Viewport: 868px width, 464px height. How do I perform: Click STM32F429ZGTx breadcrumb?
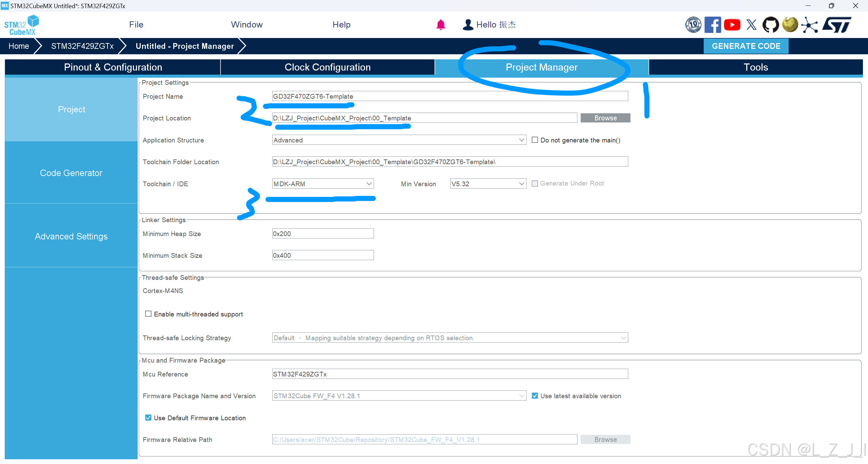tap(82, 46)
